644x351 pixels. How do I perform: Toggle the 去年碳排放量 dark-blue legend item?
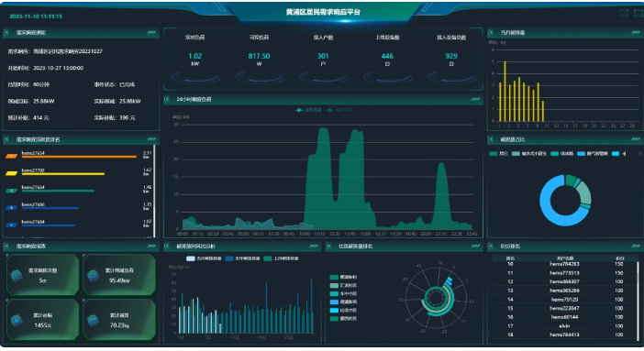pyautogui.click(x=243, y=258)
